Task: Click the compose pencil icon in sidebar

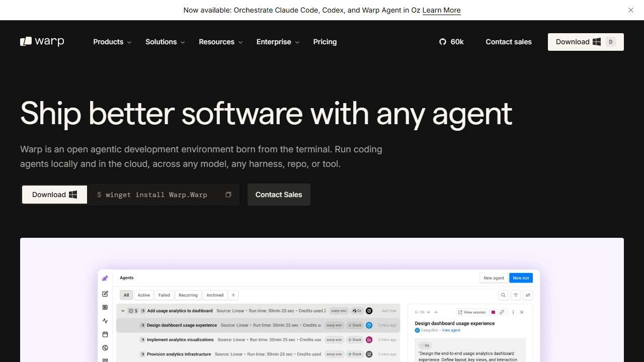Action: pos(105,294)
